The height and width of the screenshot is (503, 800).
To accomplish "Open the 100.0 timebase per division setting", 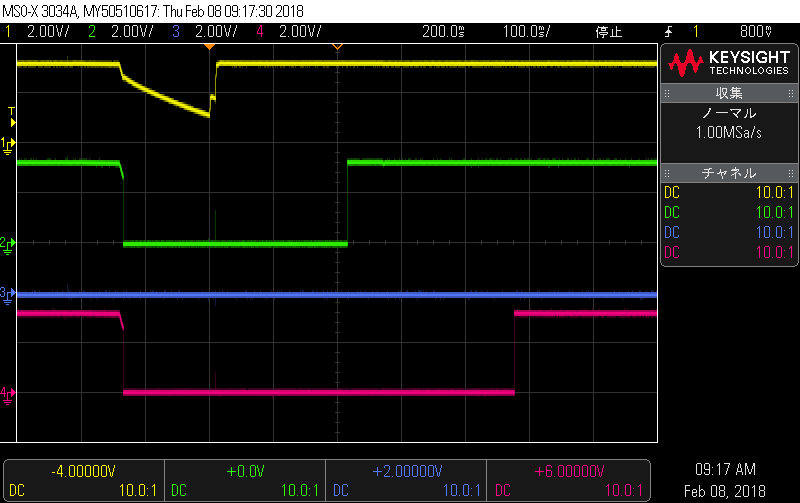I will (527, 32).
